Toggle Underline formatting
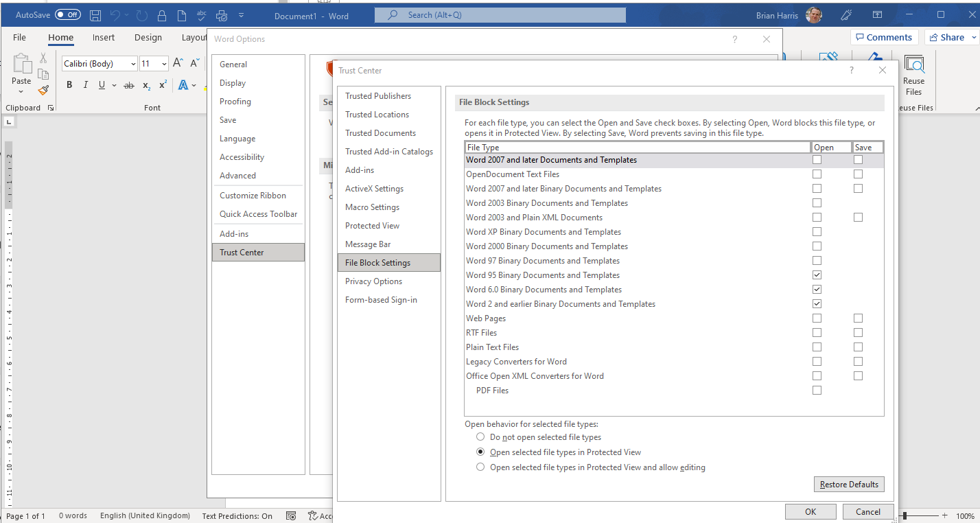Viewport: 980px width, 523px height. pyautogui.click(x=102, y=85)
